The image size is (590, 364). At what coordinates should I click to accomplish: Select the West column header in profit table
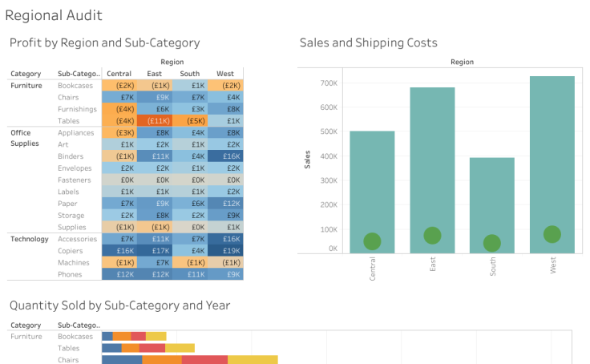(224, 74)
